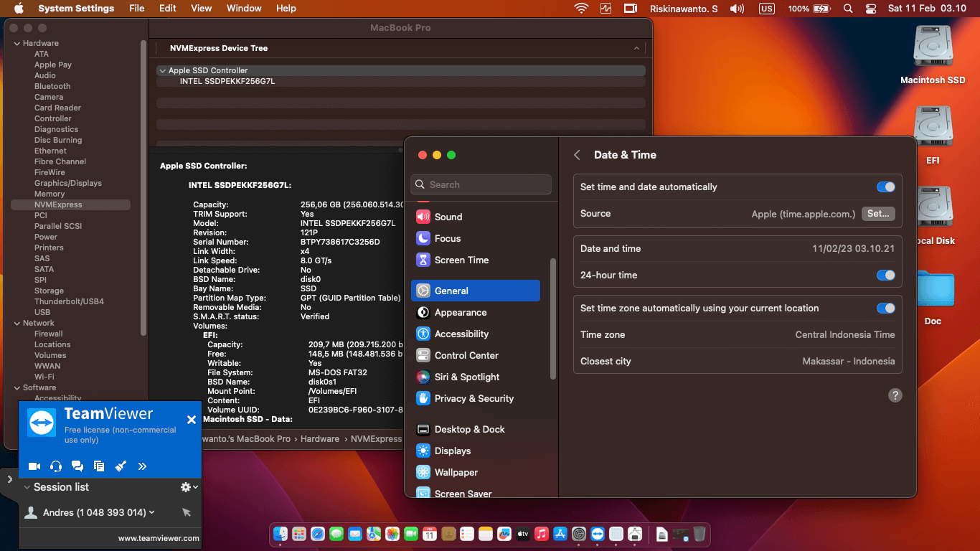Turn off 24-hour time switch
The width and height of the screenshot is (980, 551).
pos(886,275)
